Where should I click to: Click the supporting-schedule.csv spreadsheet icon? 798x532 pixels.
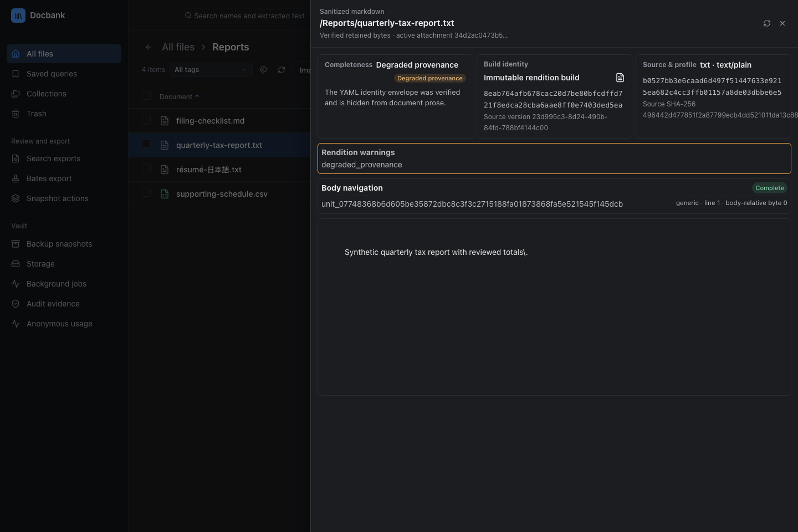click(x=165, y=194)
